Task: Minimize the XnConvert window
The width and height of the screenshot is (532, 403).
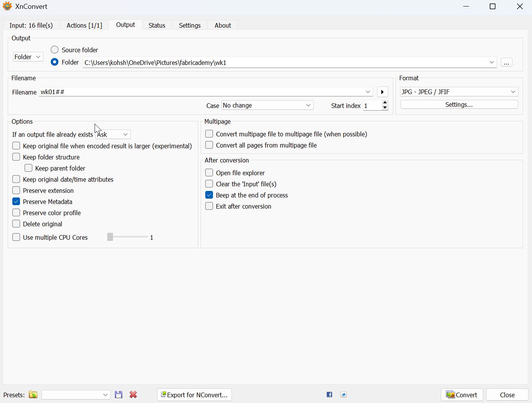Action: click(466, 7)
